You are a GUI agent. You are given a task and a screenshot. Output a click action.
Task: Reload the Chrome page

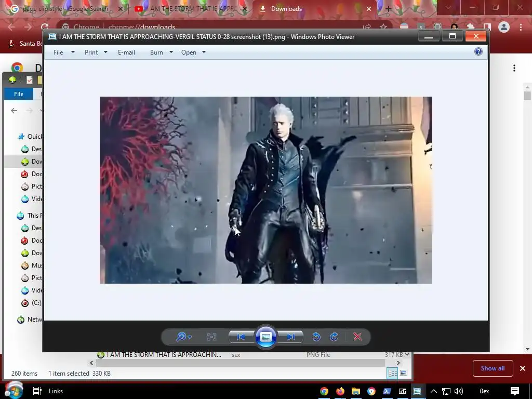(45, 27)
